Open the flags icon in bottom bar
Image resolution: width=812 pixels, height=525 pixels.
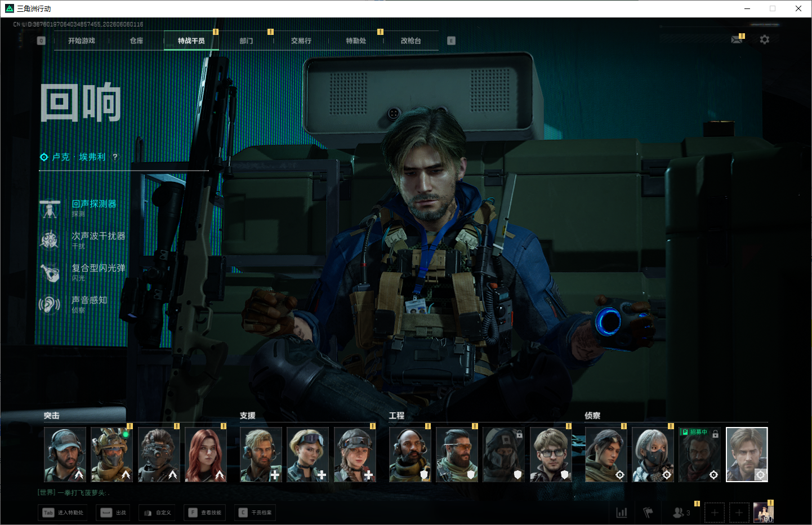pos(648,513)
